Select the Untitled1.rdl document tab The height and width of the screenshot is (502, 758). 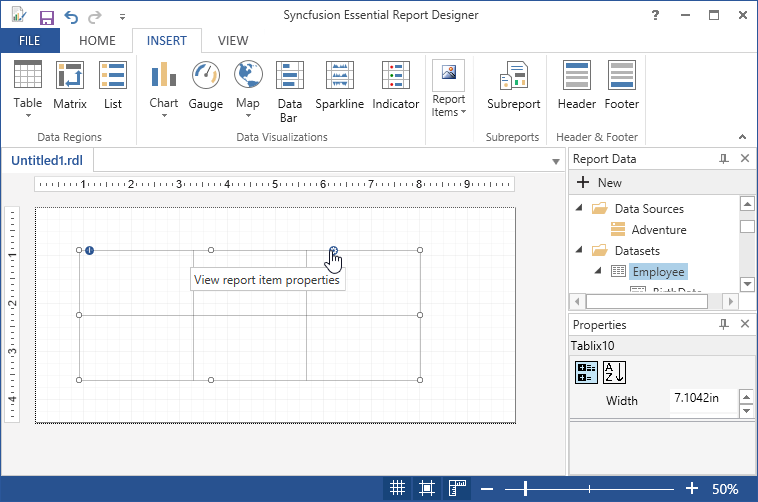[x=47, y=161]
